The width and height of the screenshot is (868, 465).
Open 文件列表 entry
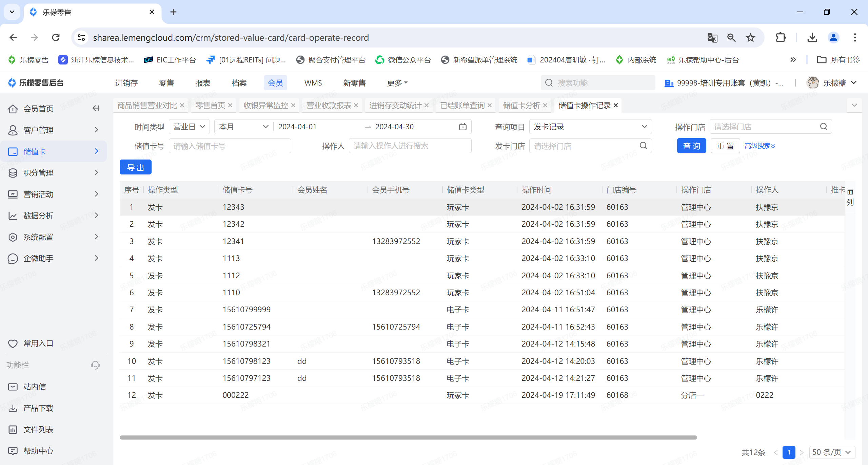(31, 429)
